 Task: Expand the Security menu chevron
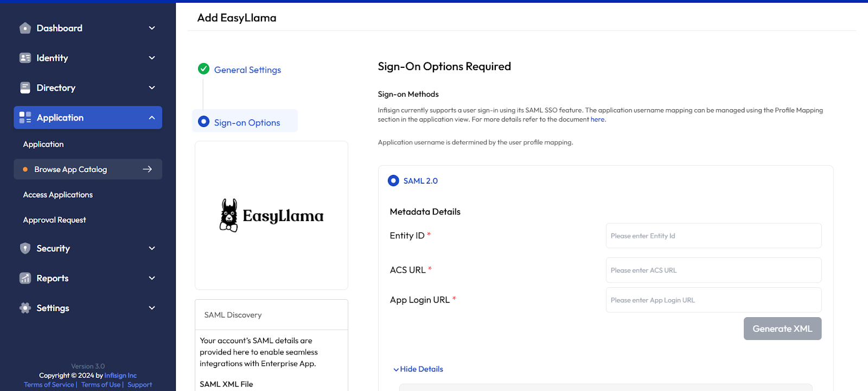pyautogui.click(x=152, y=248)
